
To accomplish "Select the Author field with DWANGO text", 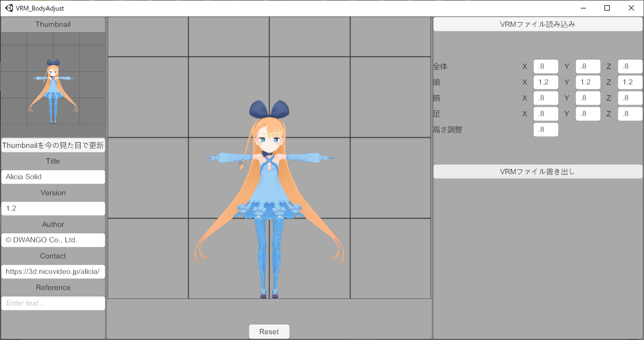I will click(x=53, y=240).
